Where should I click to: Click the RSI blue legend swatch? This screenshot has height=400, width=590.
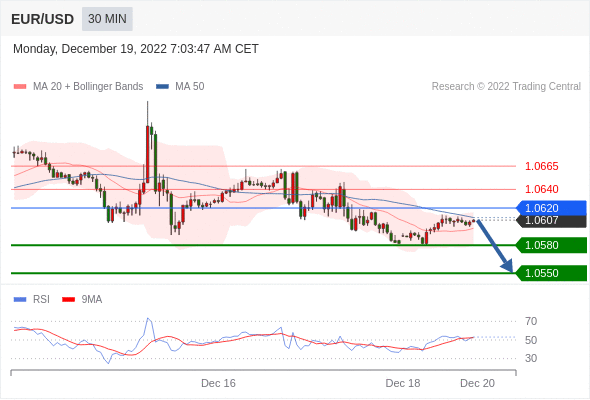pos(20,300)
